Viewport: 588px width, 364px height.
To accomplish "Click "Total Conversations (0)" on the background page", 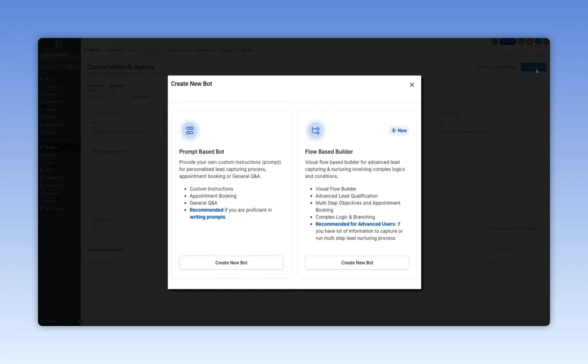I will pyautogui.click(x=105, y=250).
